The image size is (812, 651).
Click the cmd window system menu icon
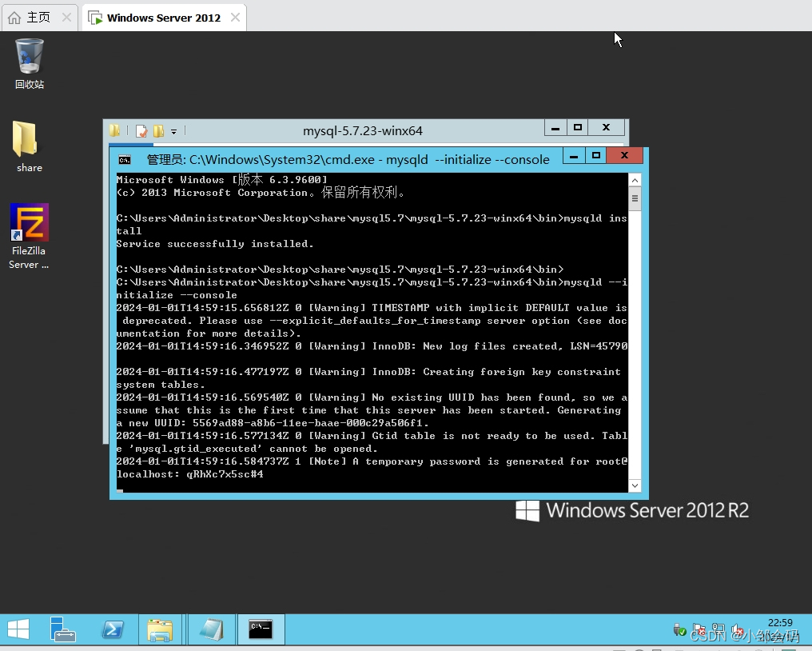coord(125,160)
